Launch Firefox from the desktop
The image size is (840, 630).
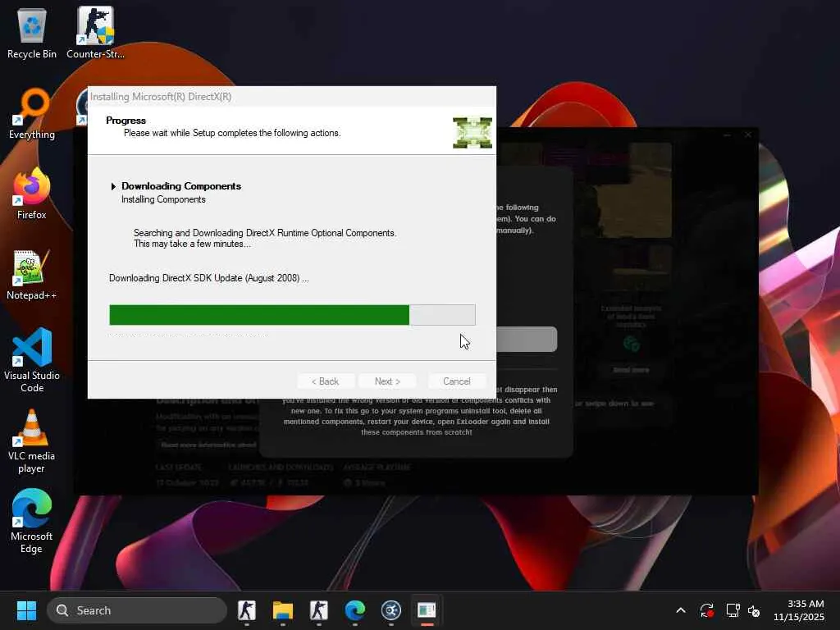[x=32, y=194]
